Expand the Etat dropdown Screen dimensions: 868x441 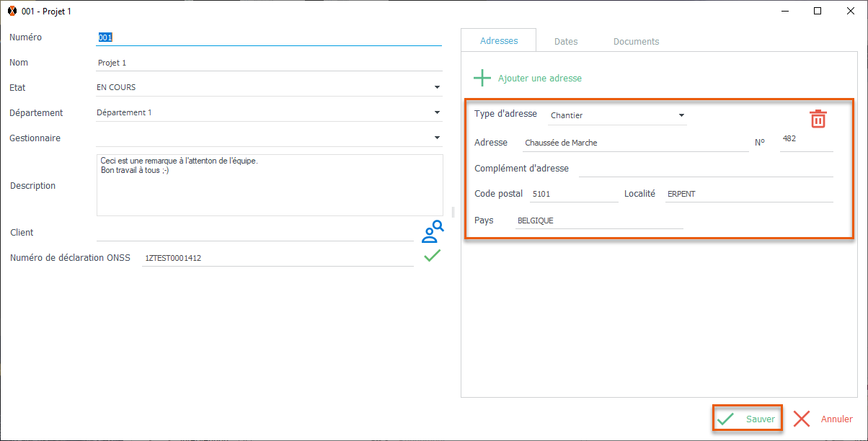437,88
